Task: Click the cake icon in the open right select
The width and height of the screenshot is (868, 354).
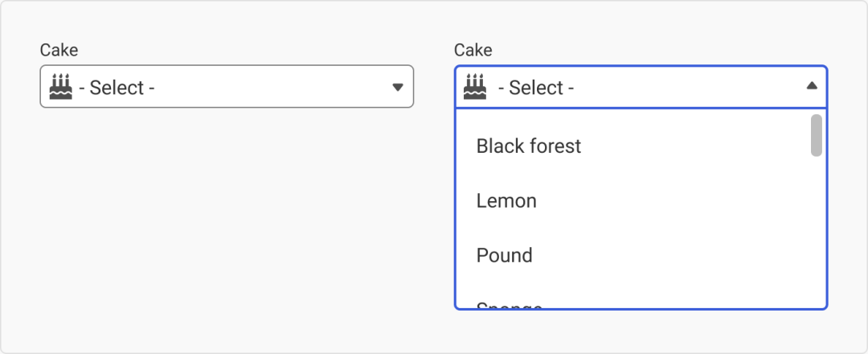Action: (x=475, y=86)
